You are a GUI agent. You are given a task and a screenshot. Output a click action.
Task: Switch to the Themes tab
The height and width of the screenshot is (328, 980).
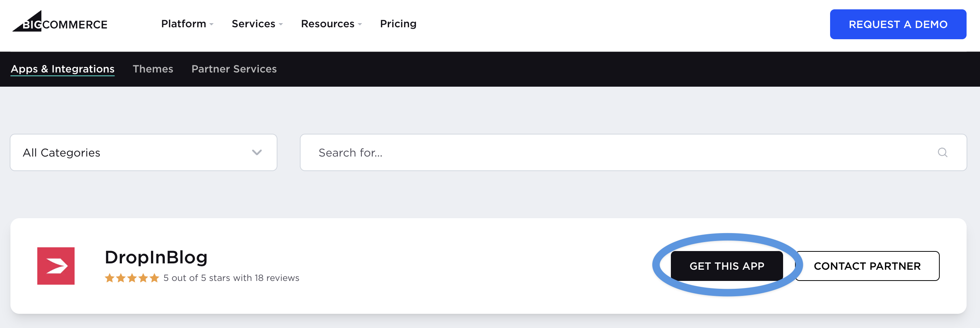[x=153, y=69]
